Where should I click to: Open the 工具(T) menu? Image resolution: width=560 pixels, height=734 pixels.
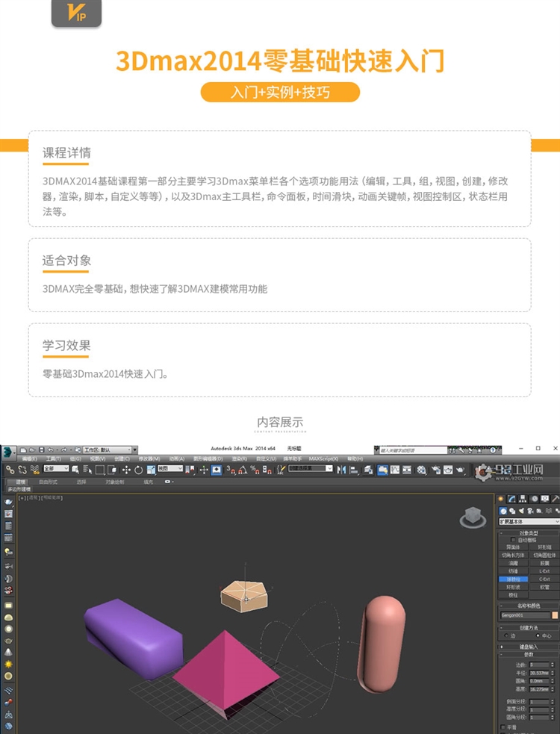(53, 458)
